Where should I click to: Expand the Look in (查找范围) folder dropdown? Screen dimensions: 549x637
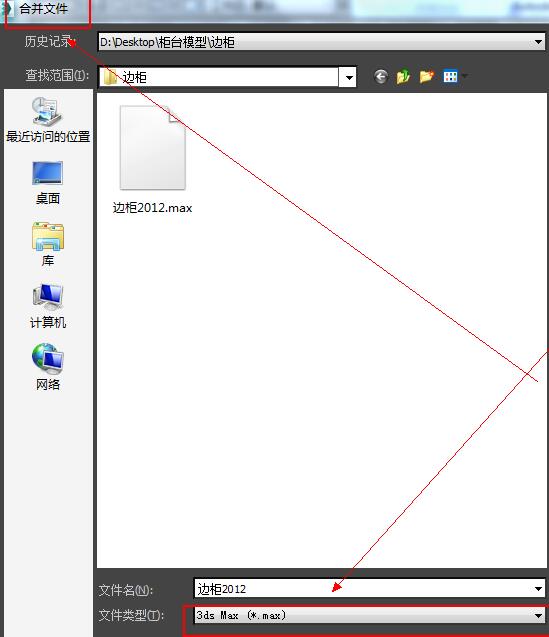pos(349,77)
